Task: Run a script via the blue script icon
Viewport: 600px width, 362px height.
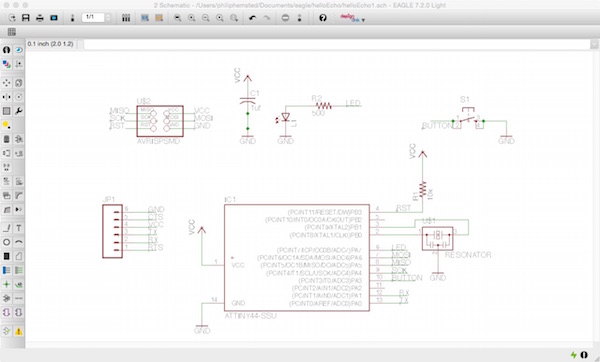Action: [x=145, y=18]
